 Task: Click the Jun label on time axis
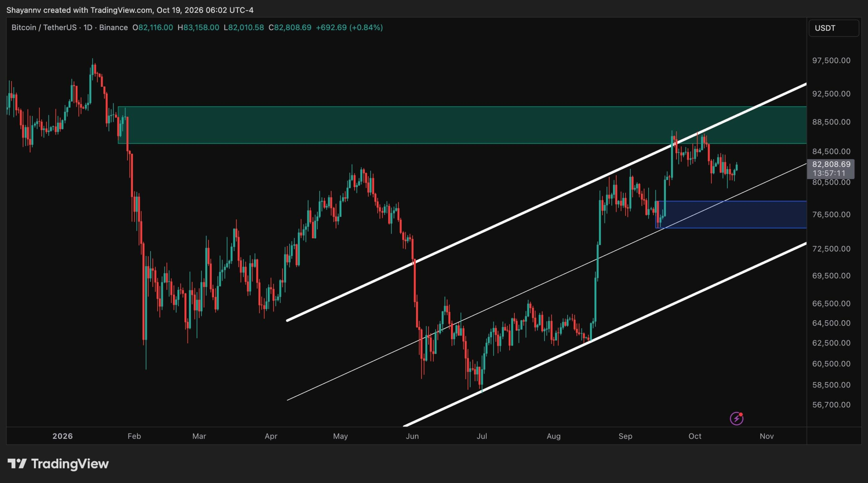(412, 436)
